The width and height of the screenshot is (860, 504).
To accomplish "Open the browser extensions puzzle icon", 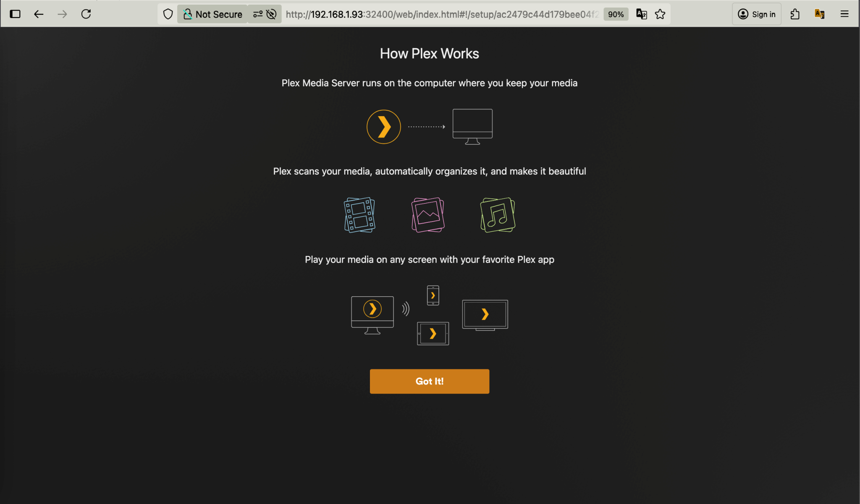I will (x=794, y=14).
